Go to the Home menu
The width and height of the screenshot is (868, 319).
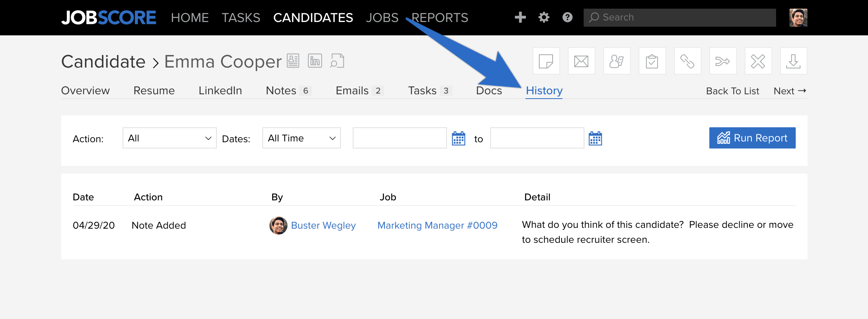(190, 18)
